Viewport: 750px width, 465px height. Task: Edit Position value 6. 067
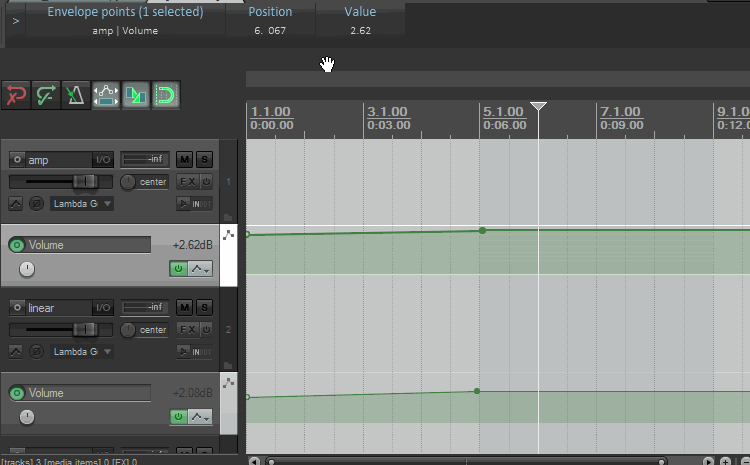(270, 31)
